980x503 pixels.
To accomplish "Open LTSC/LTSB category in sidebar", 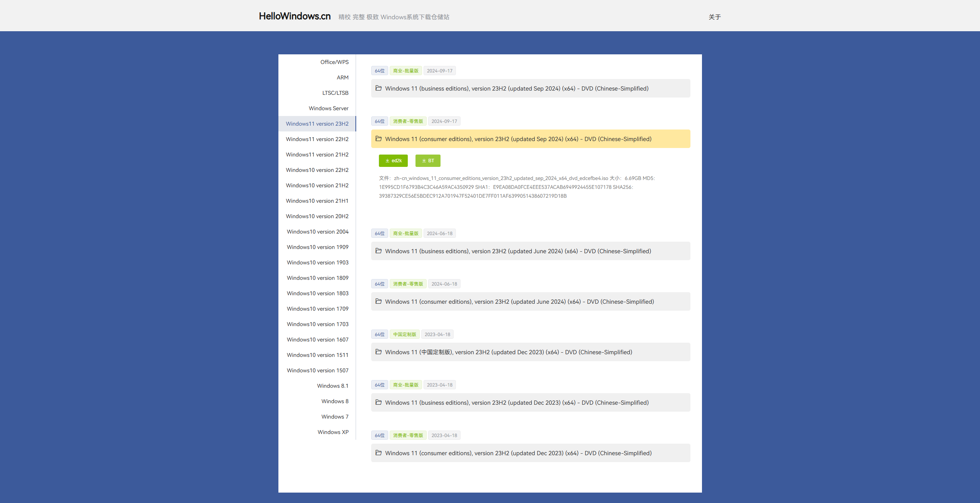I will (x=335, y=93).
